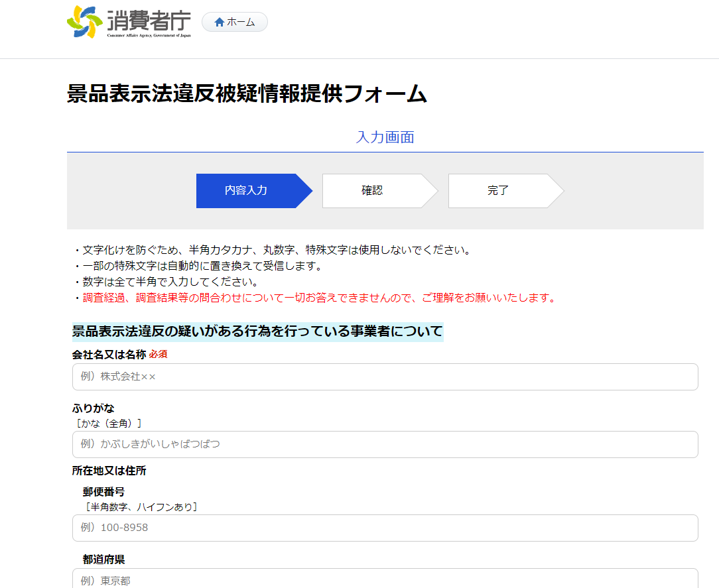Focus the 会社名又は名称 input field
The width and height of the screenshot is (719, 588).
(x=385, y=377)
